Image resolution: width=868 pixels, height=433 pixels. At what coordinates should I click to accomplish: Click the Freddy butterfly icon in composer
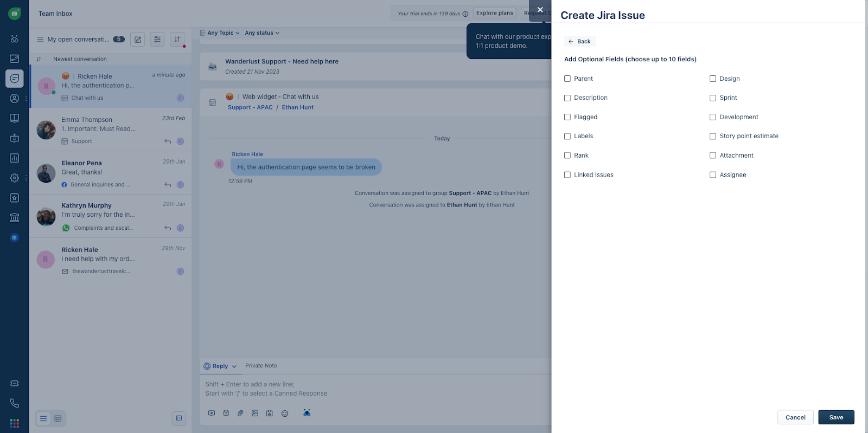coord(307,413)
